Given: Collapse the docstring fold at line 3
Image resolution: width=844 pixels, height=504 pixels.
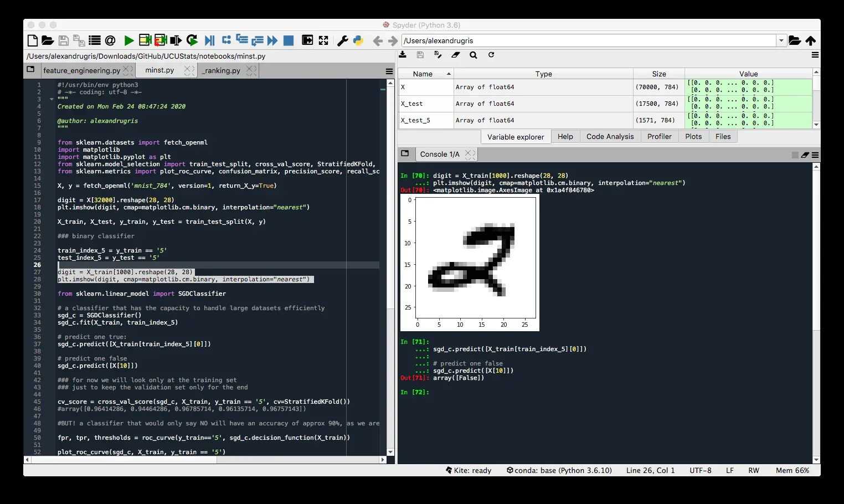Looking at the screenshot, I should [52, 100].
